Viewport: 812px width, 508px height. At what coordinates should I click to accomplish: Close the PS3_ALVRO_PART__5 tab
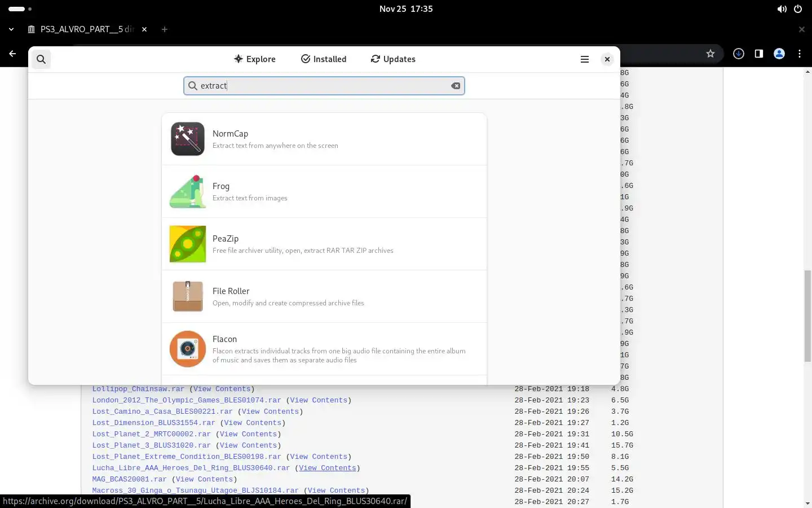coord(144,29)
